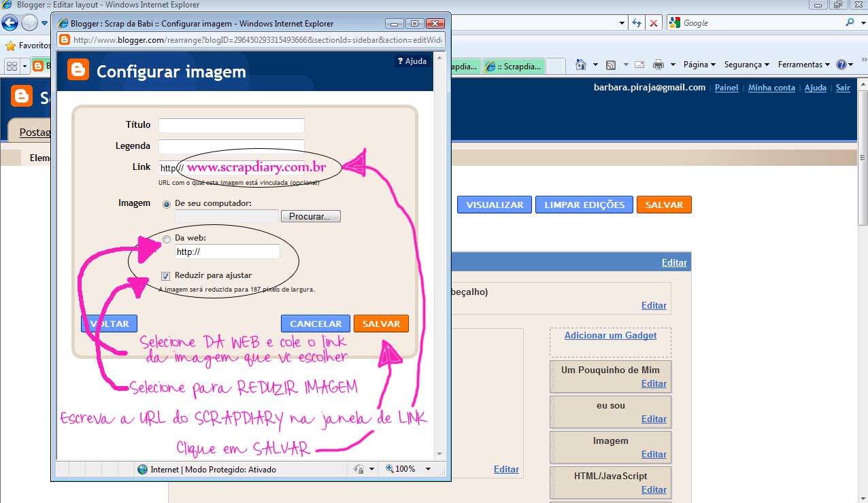
Task: Open the Home button dropdown arrow
Action: tap(595, 65)
